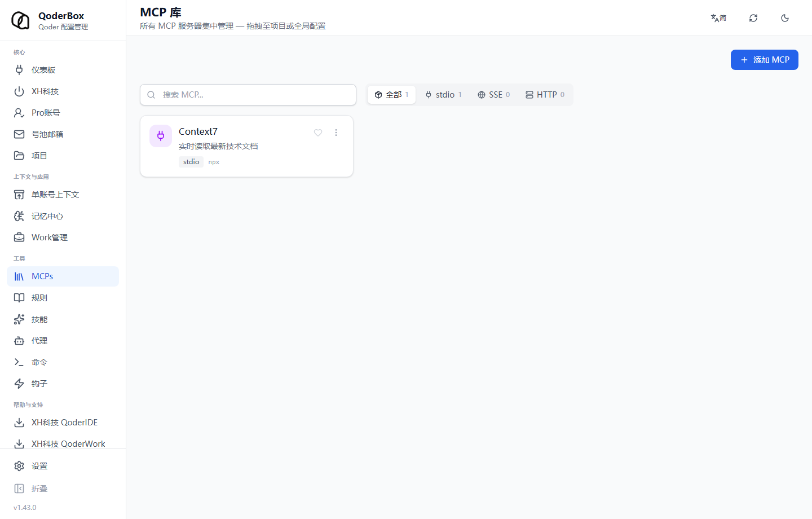
Task: Select the 全部 filter tab
Action: [391, 95]
